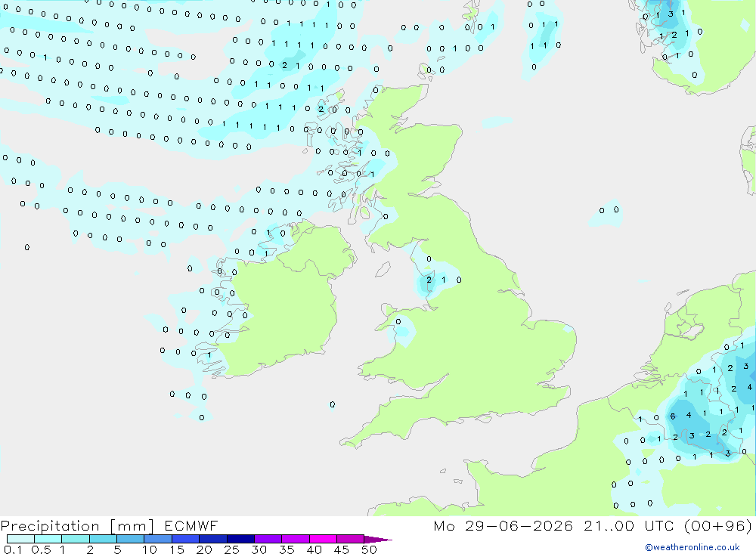Viewport: 756px width, 554px height.
Task: Select the 45–50 mm legend swatch
Action: 351,539
